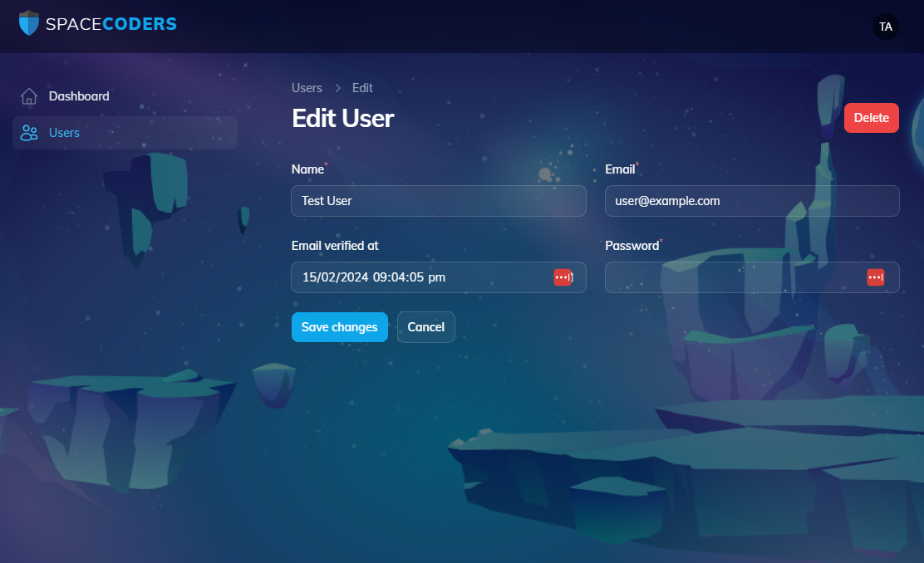Focus the Password input field
The height and width of the screenshot is (563, 924).
point(752,277)
